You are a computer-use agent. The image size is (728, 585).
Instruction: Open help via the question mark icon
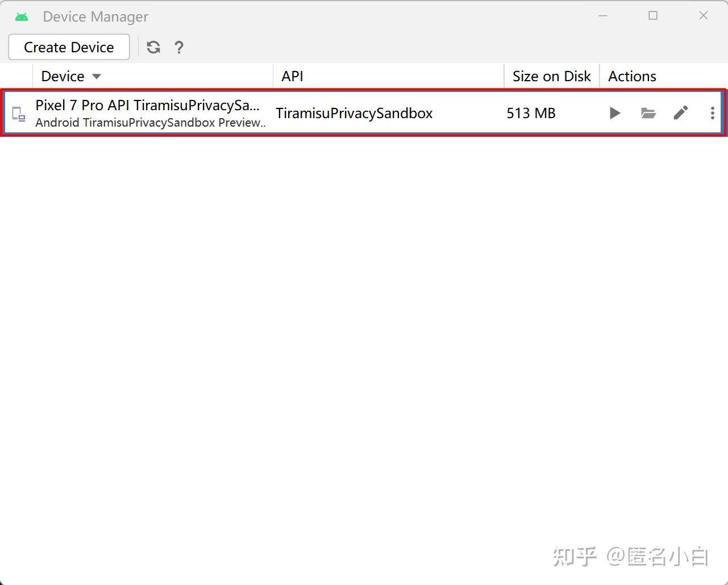pyautogui.click(x=179, y=47)
